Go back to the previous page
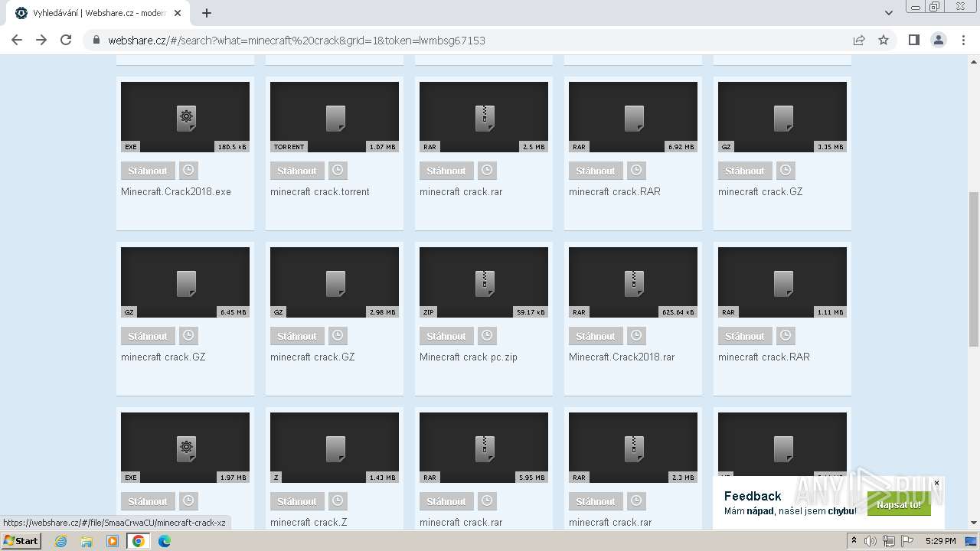 [17, 40]
